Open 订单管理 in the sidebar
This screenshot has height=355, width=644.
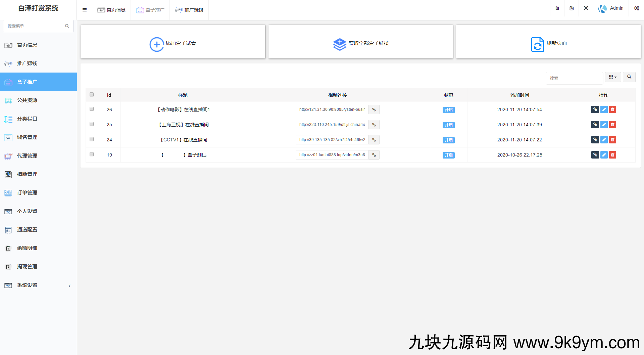click(27, 193)
